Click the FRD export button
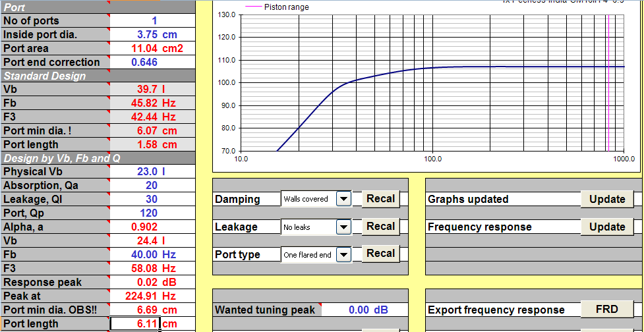 click(607, 309)
